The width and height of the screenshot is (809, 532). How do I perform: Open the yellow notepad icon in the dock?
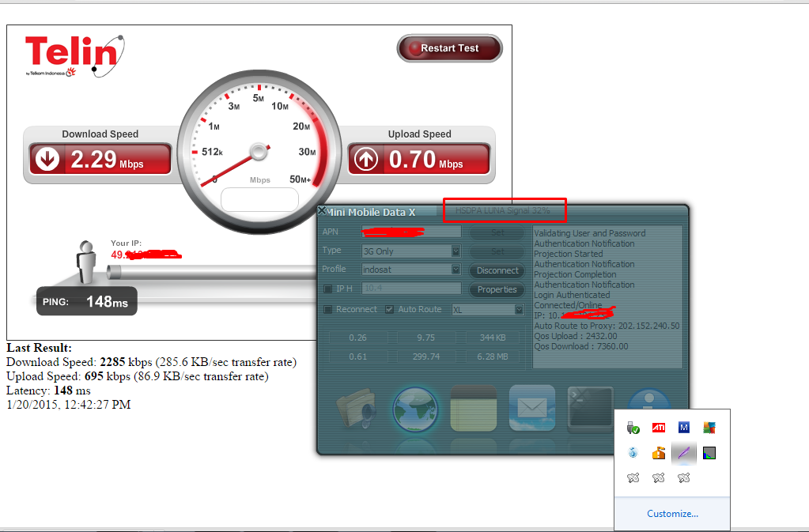click(474, 408)
